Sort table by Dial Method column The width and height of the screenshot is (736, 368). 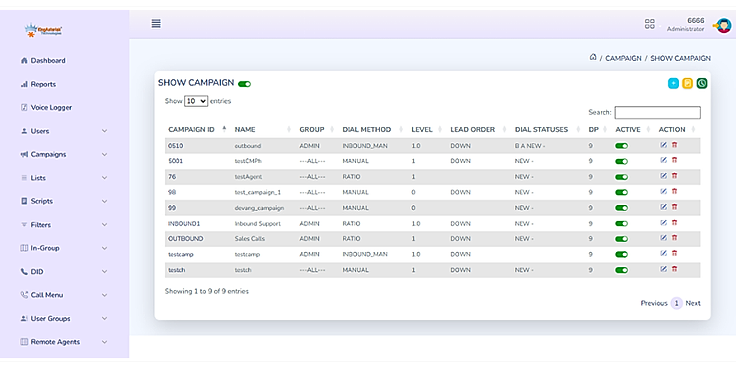(x=373, y=130)
